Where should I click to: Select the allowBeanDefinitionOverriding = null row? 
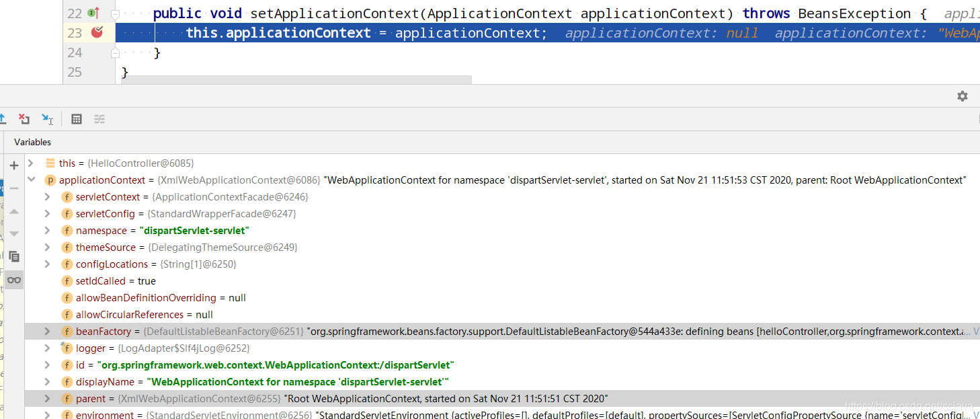502,298
